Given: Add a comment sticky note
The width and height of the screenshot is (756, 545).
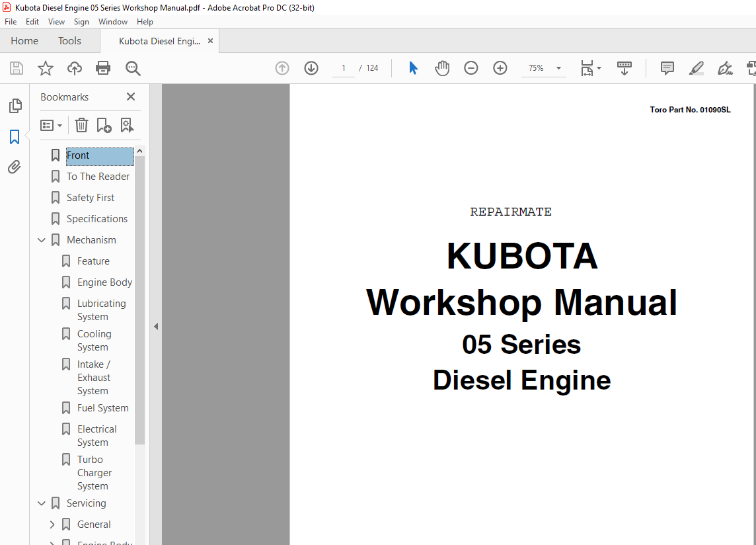Looking at the screenshot, I should click(x=667, y=68).
